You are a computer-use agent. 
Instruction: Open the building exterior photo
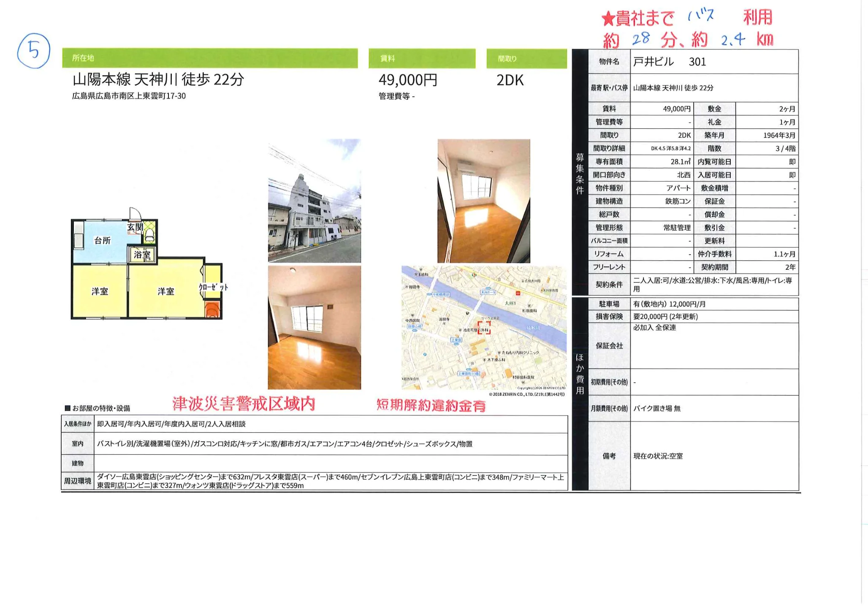pos(314,201)
